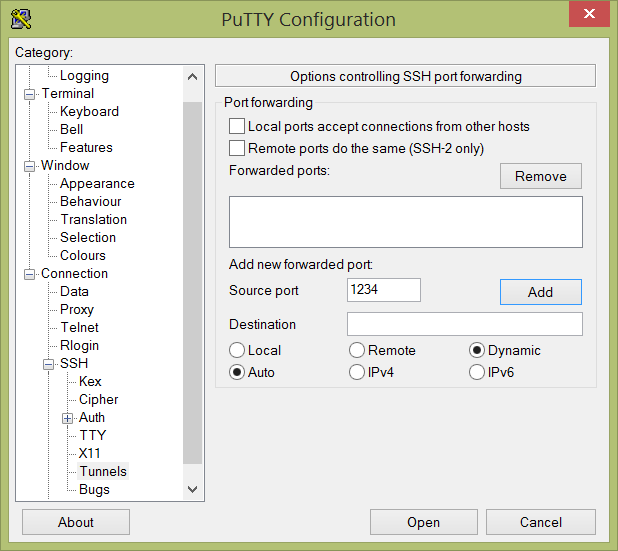Viewport: 618px width, 551px height.
Task: Choose the Remote forwarding type
Action: pos(357,350)
